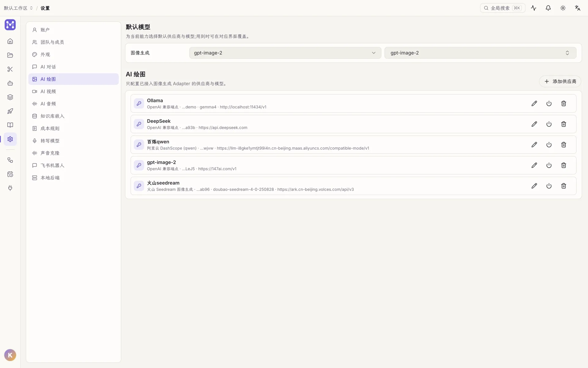This screenshot has height=368, width=588.
Task: Click the 设置 breadcrumb
Action: pos(45,8)
